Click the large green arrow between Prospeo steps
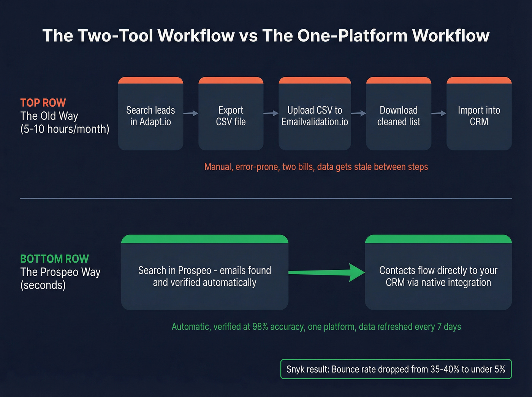This screenshot has height=397, width=532. point(326,272)
